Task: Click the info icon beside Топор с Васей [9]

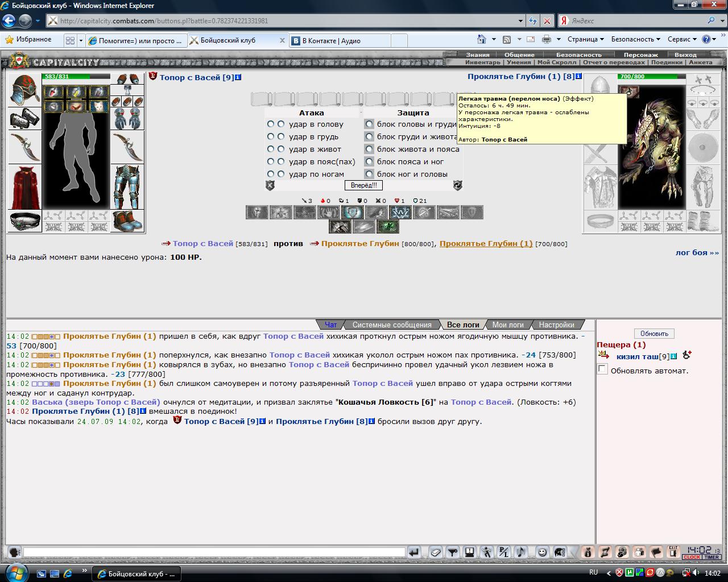Action: coord(238,77)
